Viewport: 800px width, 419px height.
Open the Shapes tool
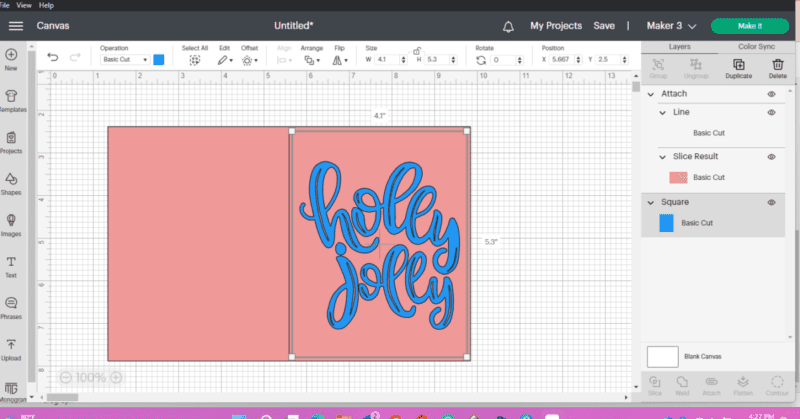click(x=11, y=179)
